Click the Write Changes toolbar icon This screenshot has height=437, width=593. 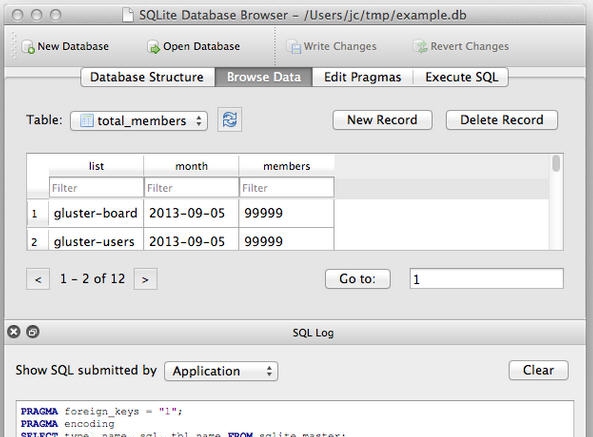pyautogui.click(x=294, y=47)
